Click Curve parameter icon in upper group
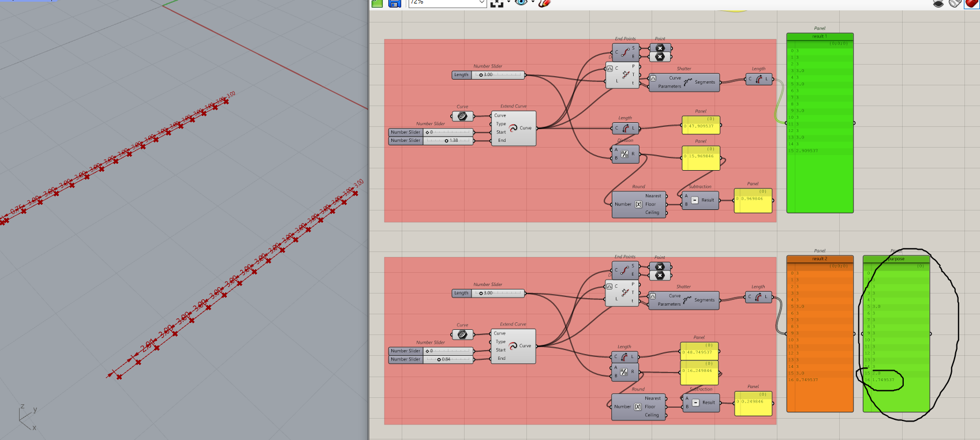 pos(462,116)
